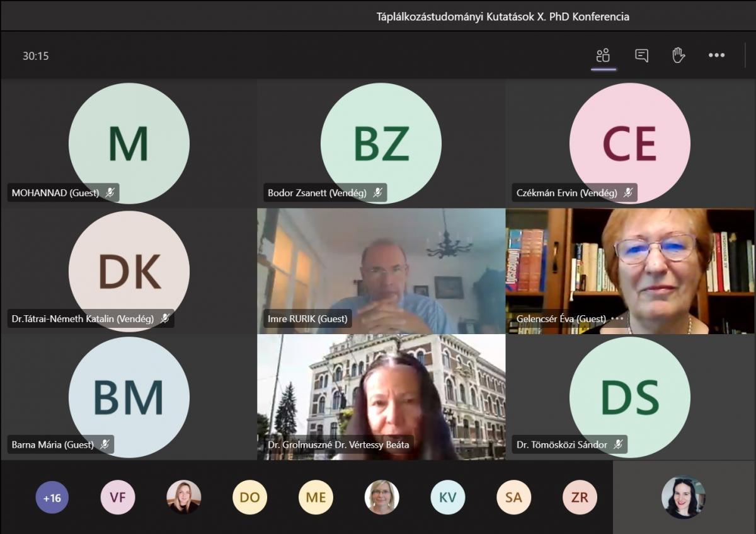This screenshot has width=756, height=534.
Task: Select Dr. Vértessy Beáta's video feed
Action: [381, 397]
